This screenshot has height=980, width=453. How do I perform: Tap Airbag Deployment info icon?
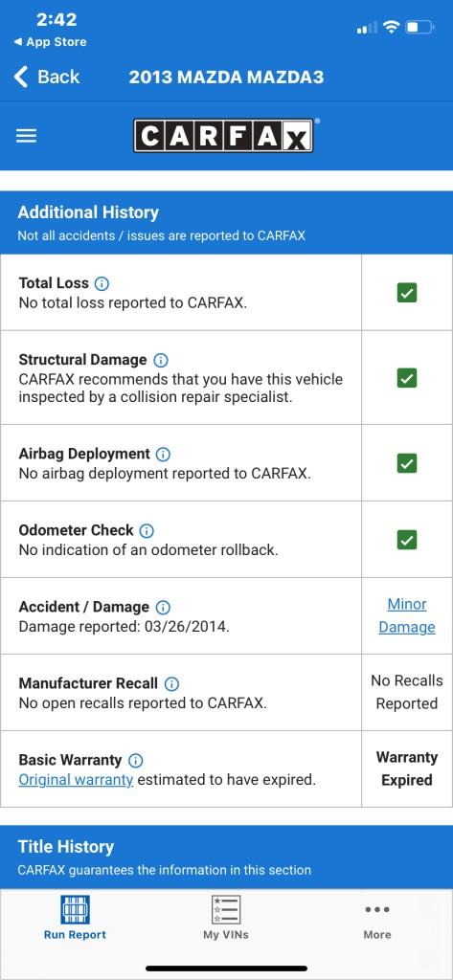[x=163, y=454]
